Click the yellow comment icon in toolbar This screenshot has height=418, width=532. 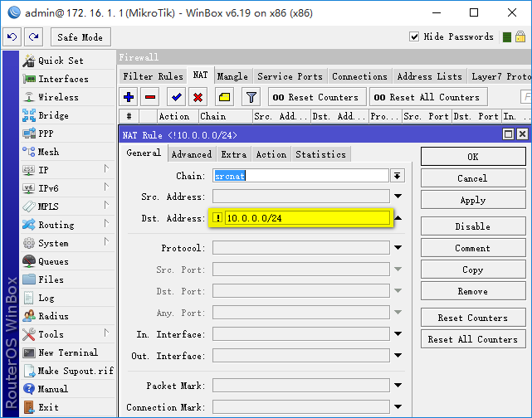click(225, 97)
